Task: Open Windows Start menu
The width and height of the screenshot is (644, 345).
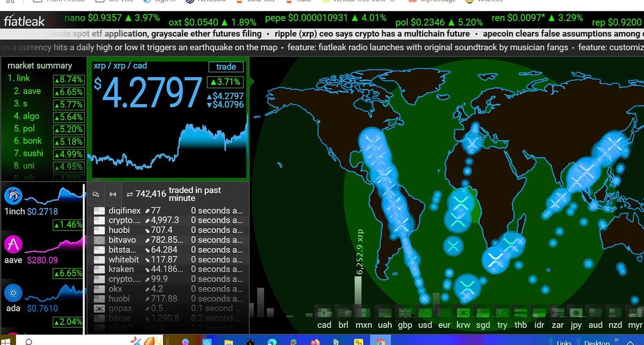Action: (6, 341)
